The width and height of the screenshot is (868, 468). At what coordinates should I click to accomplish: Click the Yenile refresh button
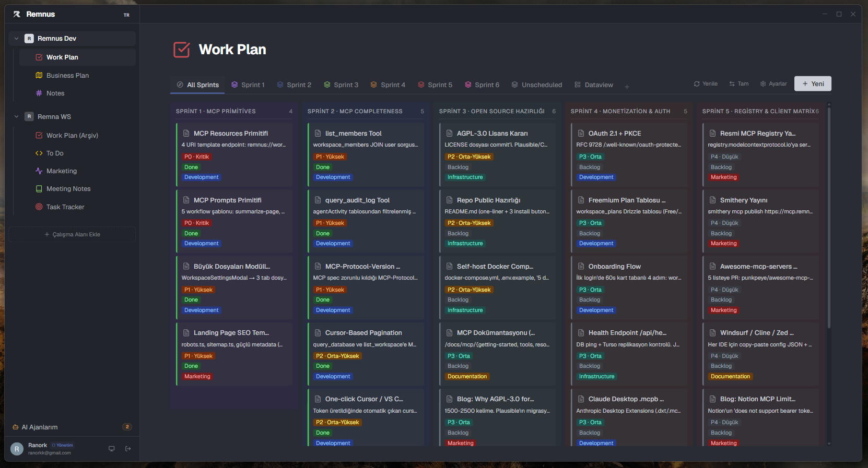tap(706, 84)
